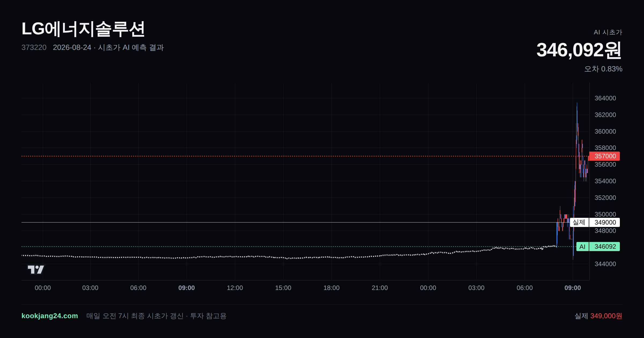Image resolution: width=644 pixels, height=338 pixels.
Task: Click the 364000 price axis label
Action: point(605,98)
